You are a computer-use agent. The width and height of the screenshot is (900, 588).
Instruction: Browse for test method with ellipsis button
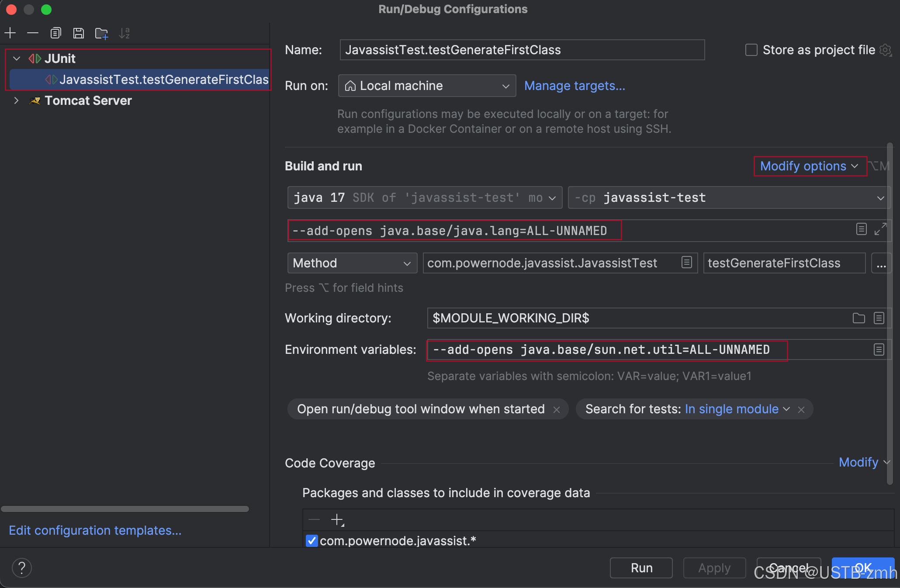(x=881, y=263)
